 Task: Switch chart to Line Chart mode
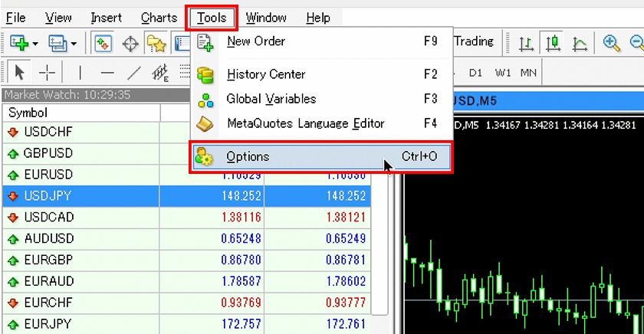click(580, 43)
